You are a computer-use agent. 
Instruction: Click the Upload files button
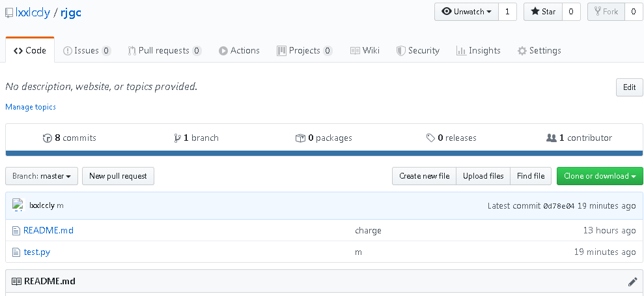tap(483, 176)
